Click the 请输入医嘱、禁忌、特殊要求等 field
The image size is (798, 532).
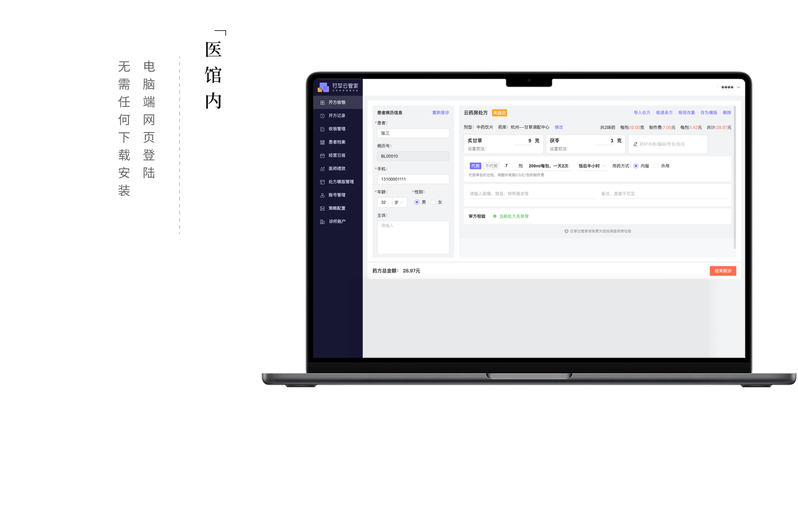(531, 194)
